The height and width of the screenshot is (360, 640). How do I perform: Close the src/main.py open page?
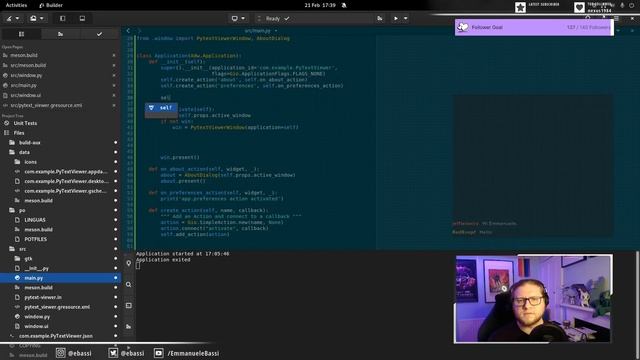(x=114, y=85)
